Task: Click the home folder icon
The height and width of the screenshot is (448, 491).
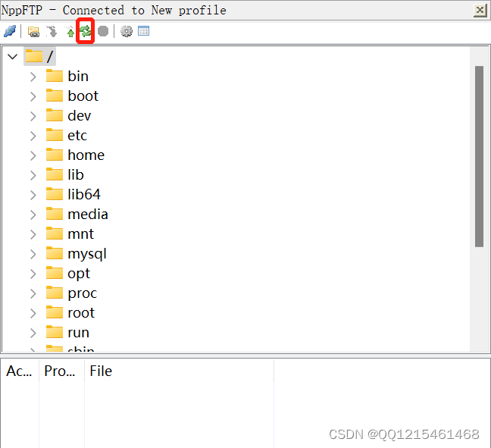Action: (x=55, y=155)
